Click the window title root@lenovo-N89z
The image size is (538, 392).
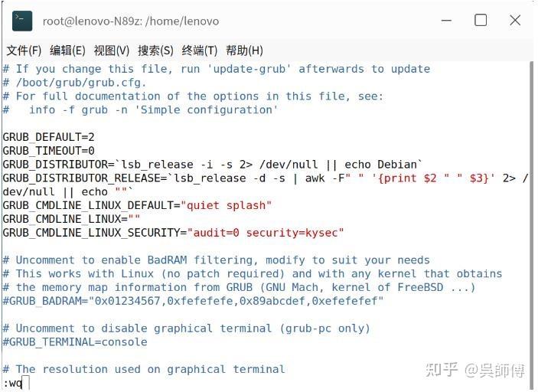(131, 21)
